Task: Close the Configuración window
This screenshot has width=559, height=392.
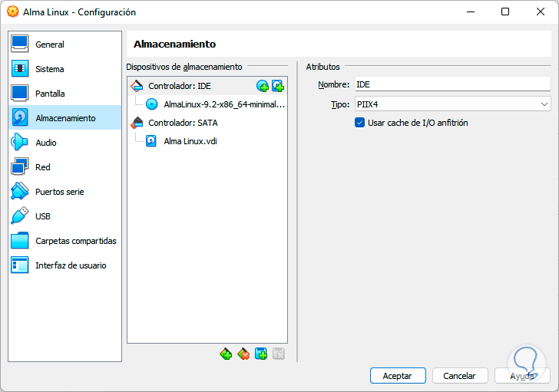Action: [541, 12]
